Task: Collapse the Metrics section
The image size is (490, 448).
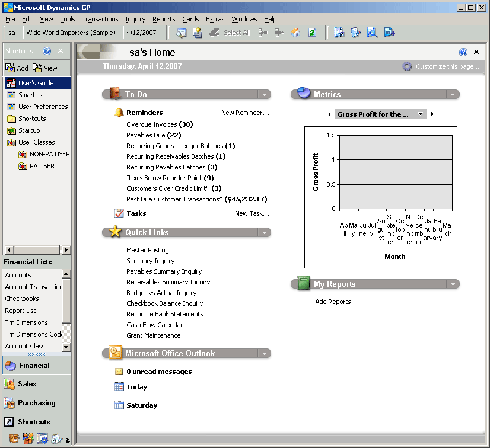Action: pyautogui.click(x=453, y=95)
